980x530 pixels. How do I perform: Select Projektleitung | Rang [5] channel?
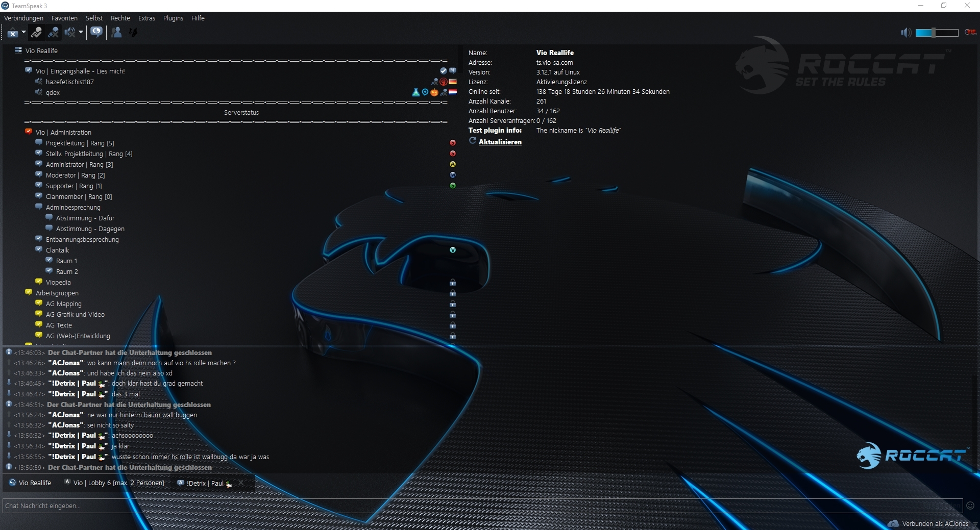tap(80, 143)
